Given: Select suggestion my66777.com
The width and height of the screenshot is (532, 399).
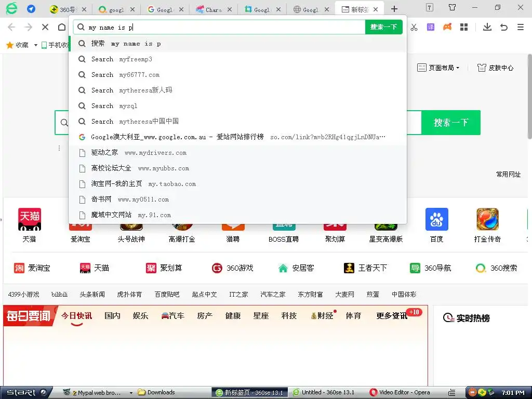Looking at the screenshot, I should pyautogui.click(x=237, y=75).
